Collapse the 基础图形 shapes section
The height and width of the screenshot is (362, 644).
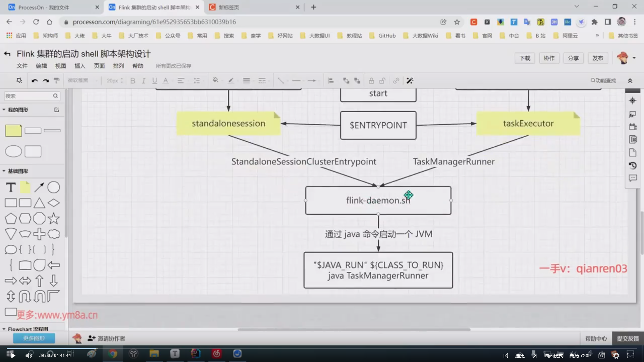(x=4, y=171)
